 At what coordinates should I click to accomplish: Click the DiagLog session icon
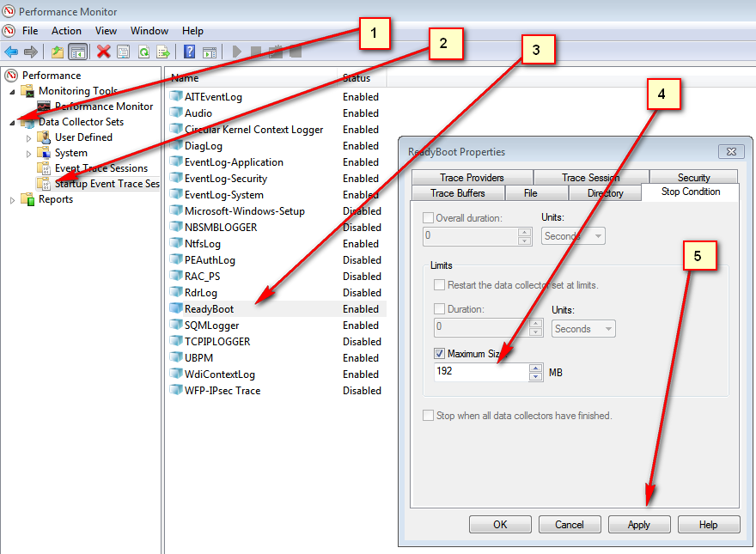click(176, 145)
